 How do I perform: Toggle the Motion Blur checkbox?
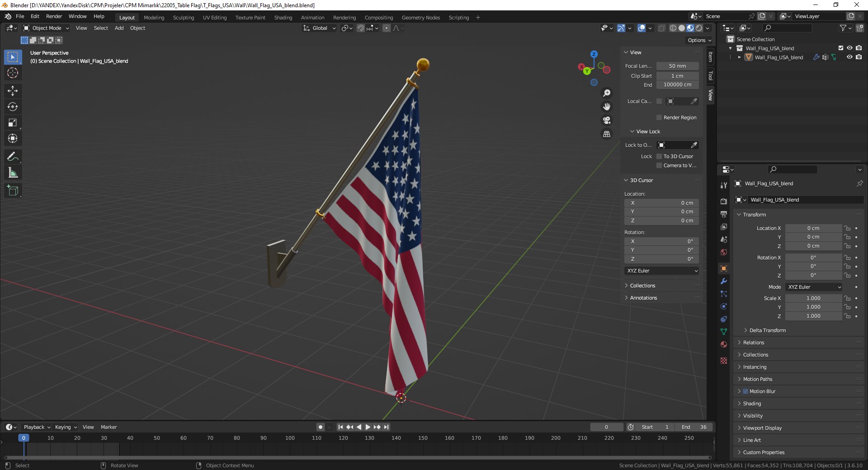point(745,391)
